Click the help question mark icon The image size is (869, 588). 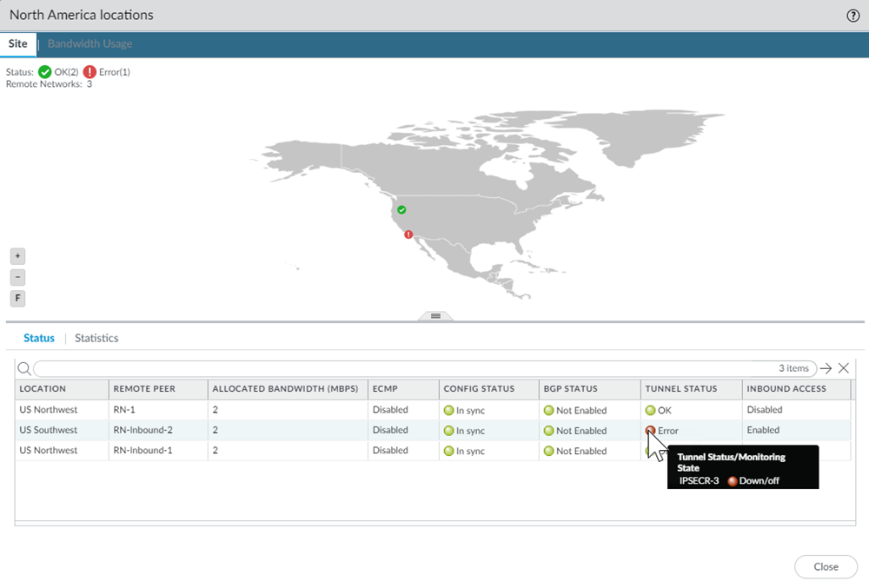point(852,15)
